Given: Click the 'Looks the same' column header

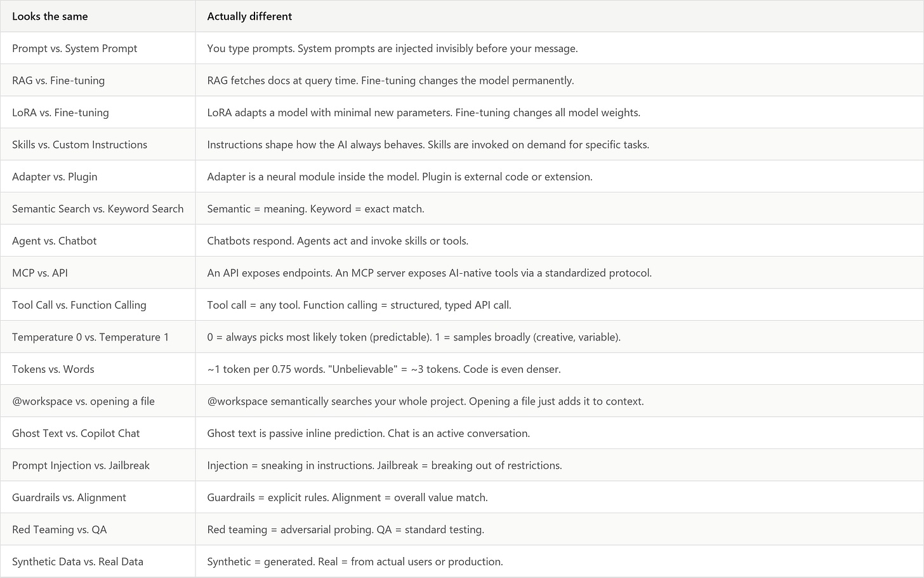Looking at the screenshot, I should [50, 17].
